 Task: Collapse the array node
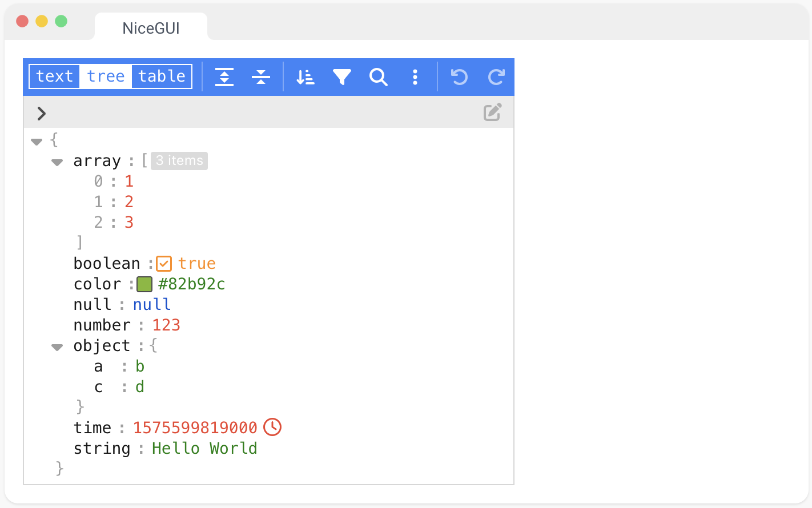pos(57,162)
